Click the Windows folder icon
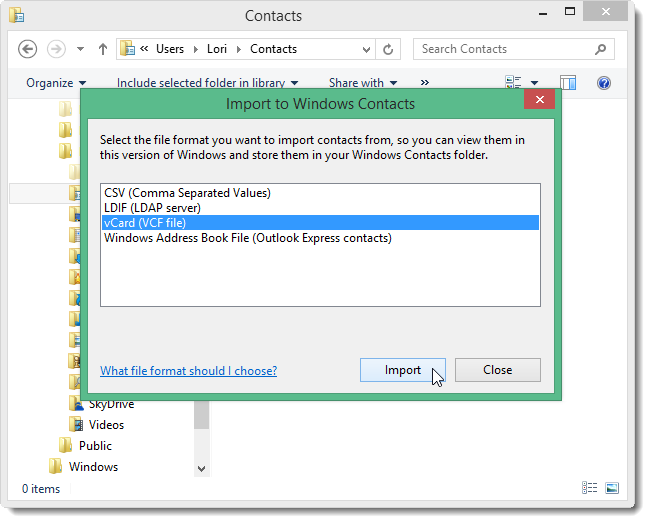The height and width of the screenshot is (523, 650). click(55, 466)
